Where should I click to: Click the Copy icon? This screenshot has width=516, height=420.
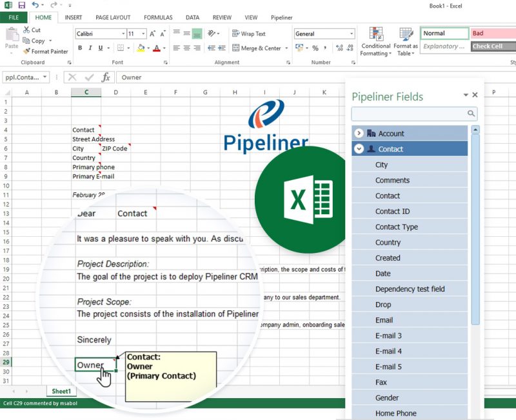click(26, 41)
